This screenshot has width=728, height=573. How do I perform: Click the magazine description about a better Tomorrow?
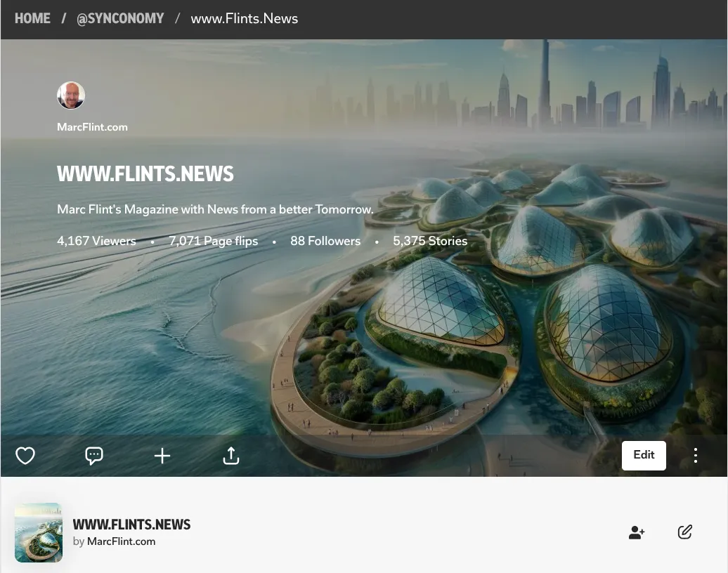tap(215, 209)
